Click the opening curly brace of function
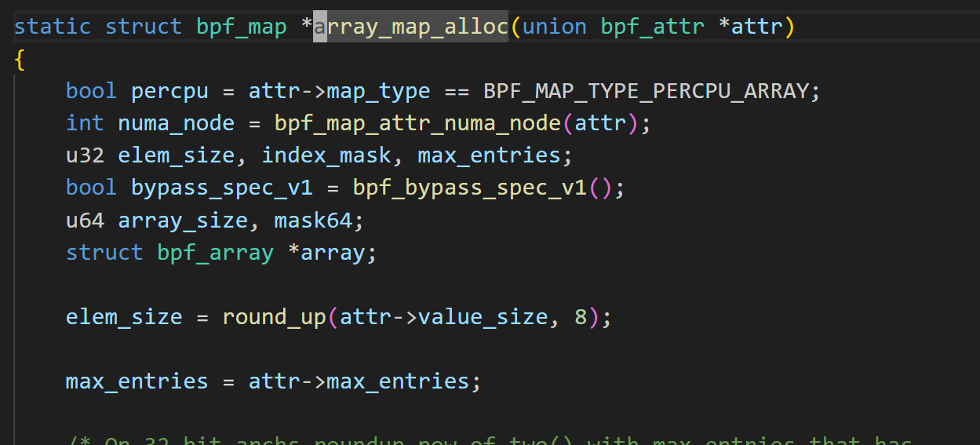Viewport: 980px width, 445px height. pos(20,60)
